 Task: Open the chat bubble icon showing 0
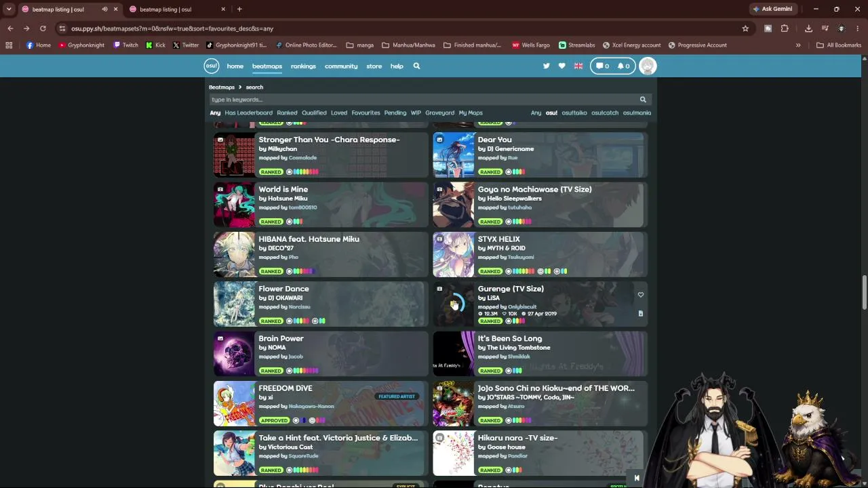(x=601, y=66)
